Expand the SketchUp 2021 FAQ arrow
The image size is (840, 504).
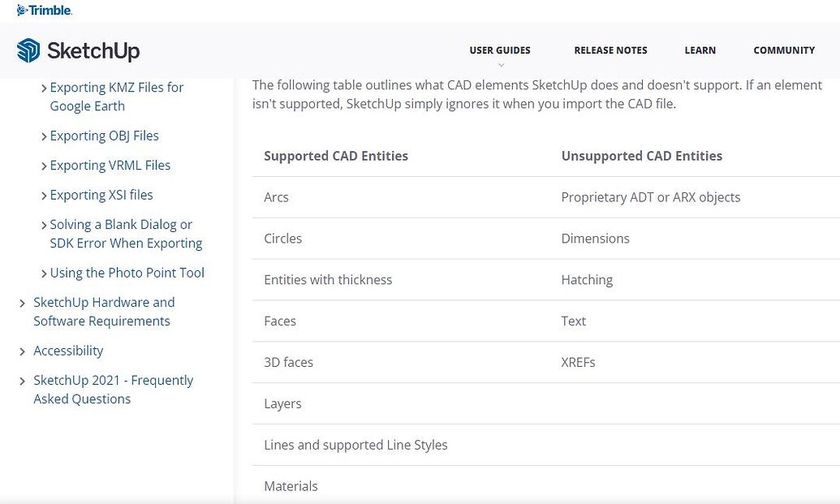(23, 381)
